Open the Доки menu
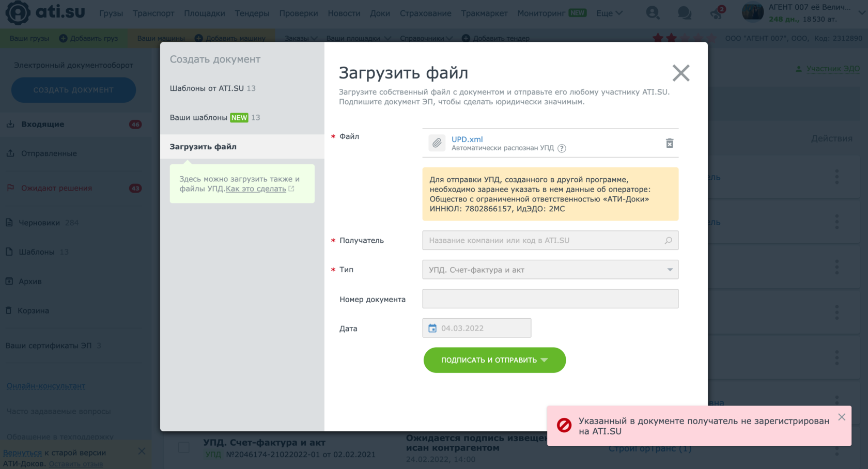Screen dimensions: 868x469 (x=380, y=13)
